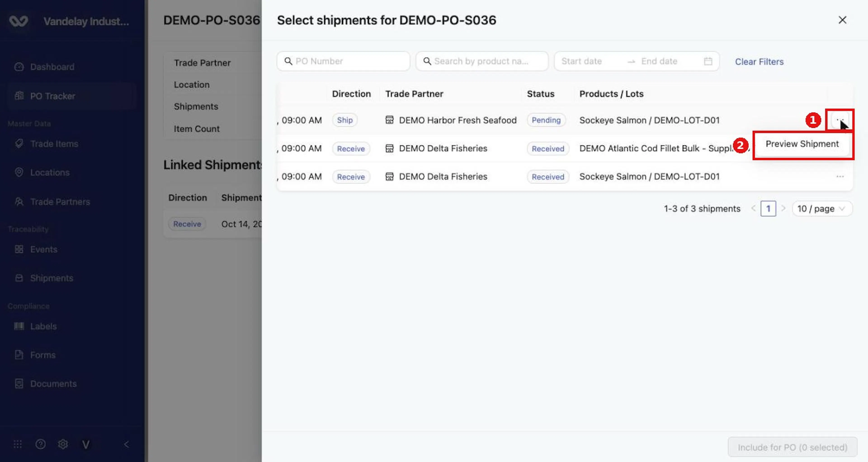Viewport: 868px width, 462px height.
Task: Open the settings gear icon
Action: (63, 444)
